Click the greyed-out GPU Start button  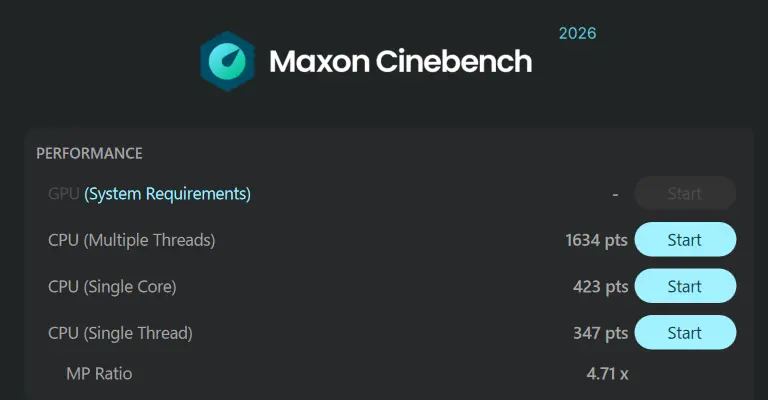[x=685, y=194]
